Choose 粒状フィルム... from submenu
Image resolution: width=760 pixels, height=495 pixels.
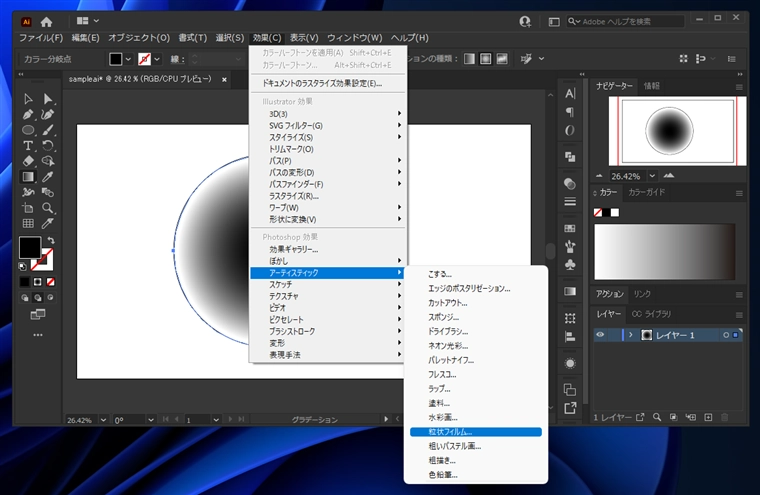[x=475, y=432]
